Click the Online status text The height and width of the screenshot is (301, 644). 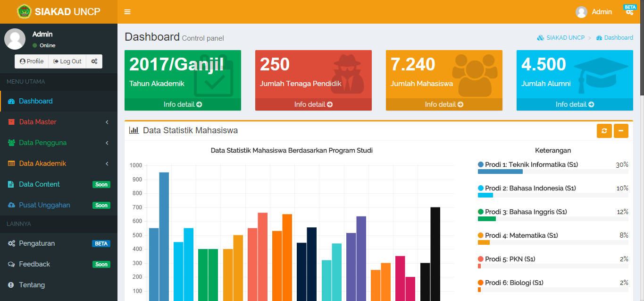[47, 45]
